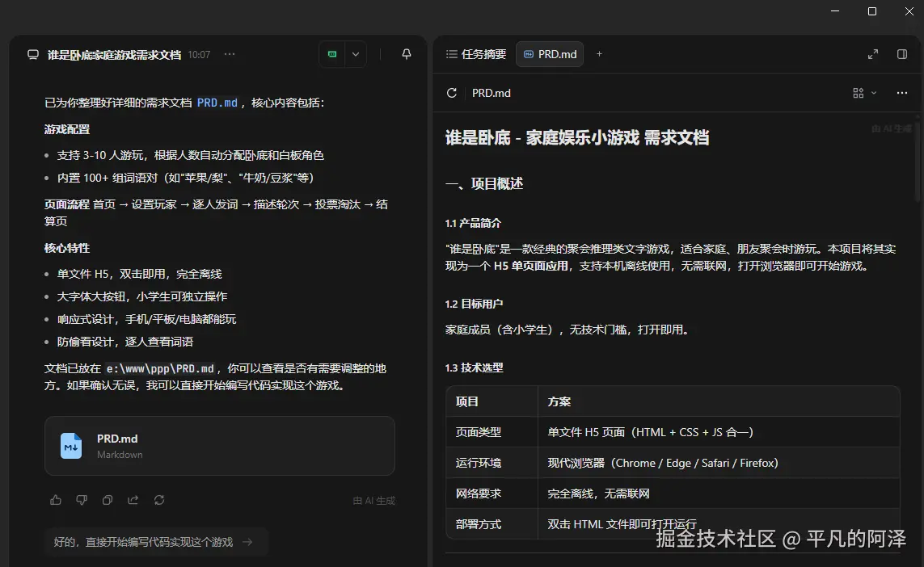Copy the response text
The height and width of the screenshot is (567, 924).
click(x=108, y=500)
